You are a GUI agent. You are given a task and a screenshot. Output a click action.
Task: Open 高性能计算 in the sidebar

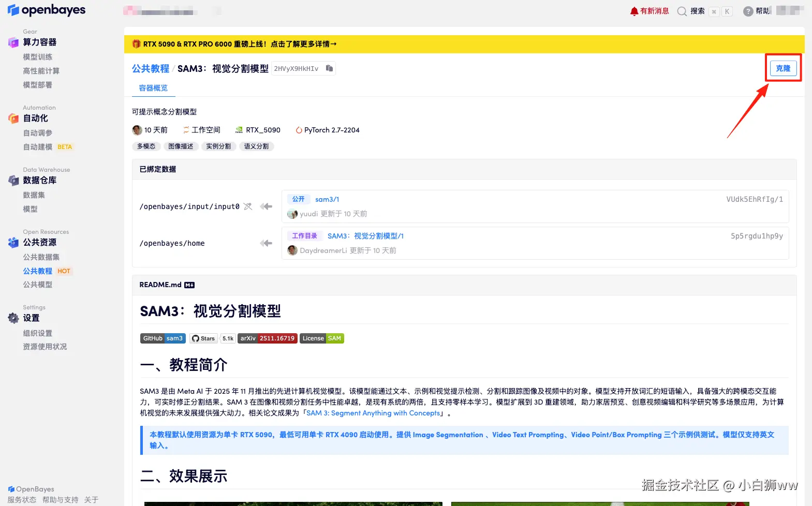click(x=41, y=71)
